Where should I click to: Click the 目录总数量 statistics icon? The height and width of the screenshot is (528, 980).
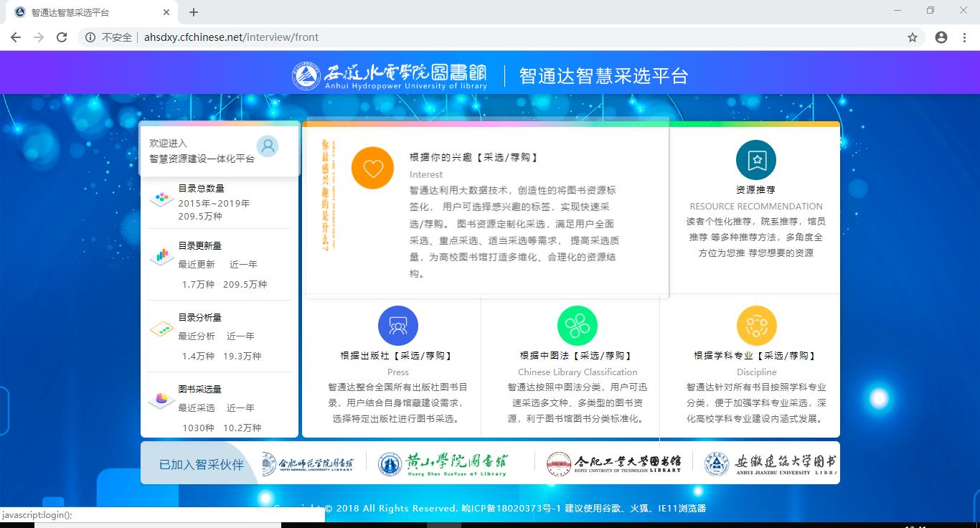[162, 198]
